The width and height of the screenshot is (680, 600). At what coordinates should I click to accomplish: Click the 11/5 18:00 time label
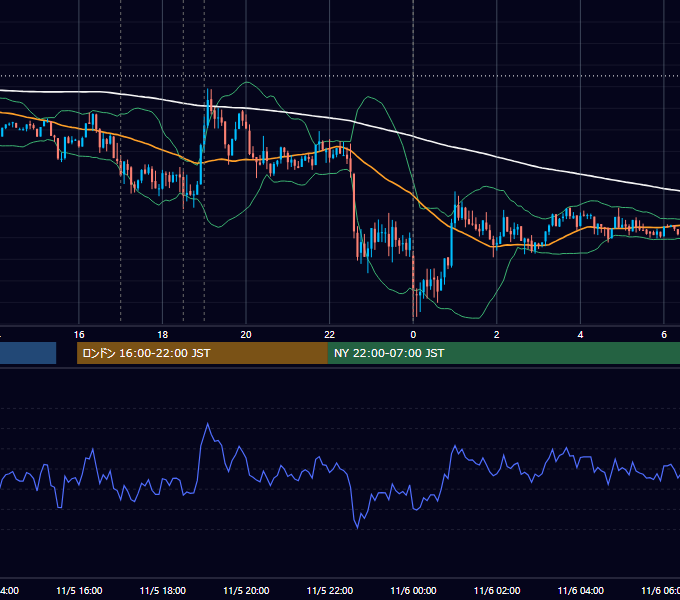click(163, 590)
